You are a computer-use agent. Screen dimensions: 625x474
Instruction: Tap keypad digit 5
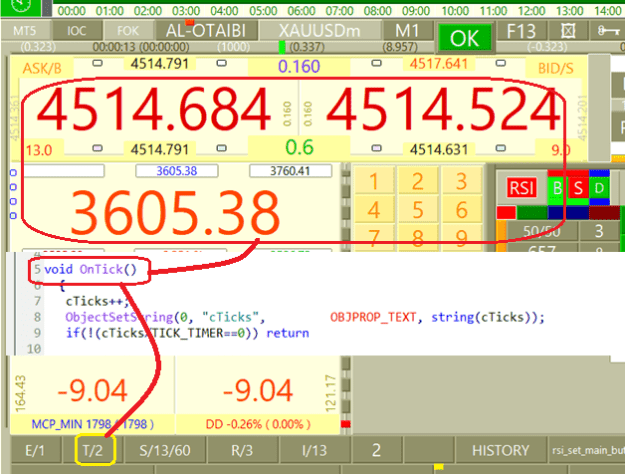click(417, 210)
